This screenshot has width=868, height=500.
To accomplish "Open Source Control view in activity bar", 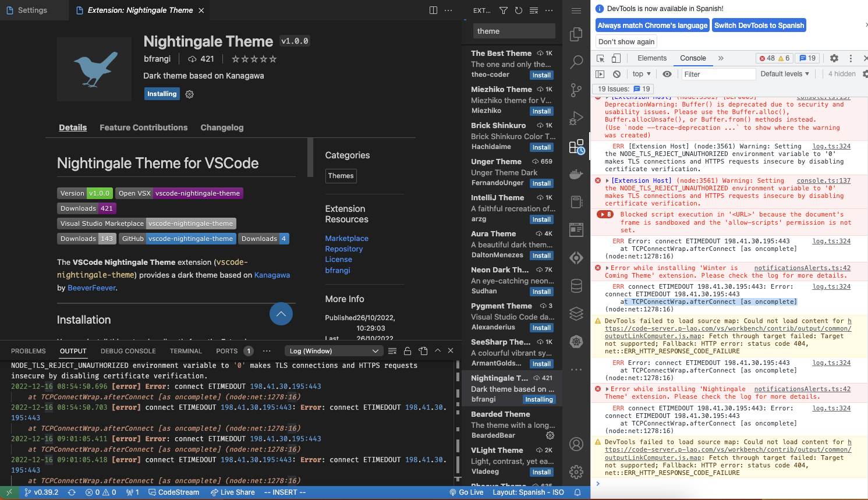I will [x=576, y=90].
